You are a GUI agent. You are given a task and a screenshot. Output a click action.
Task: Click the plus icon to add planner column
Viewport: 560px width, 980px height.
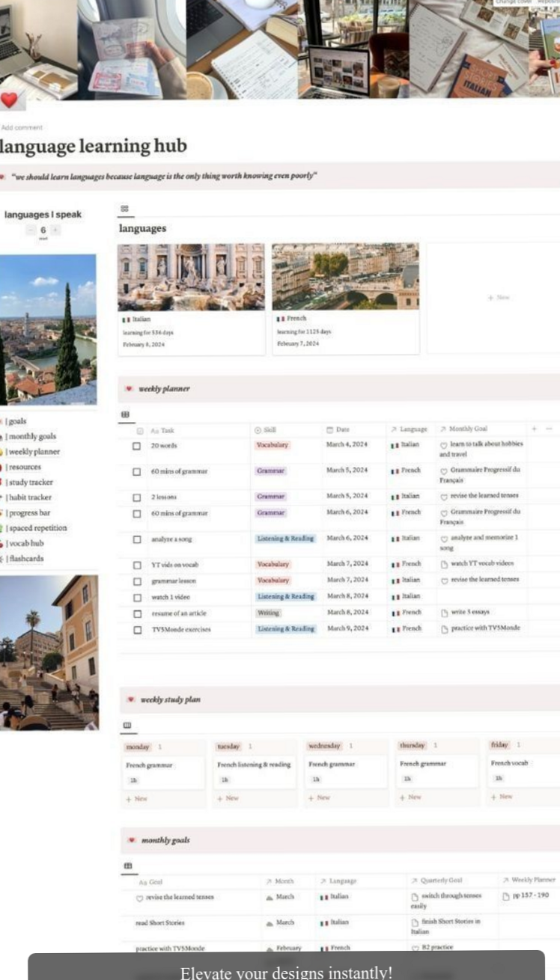534,429
